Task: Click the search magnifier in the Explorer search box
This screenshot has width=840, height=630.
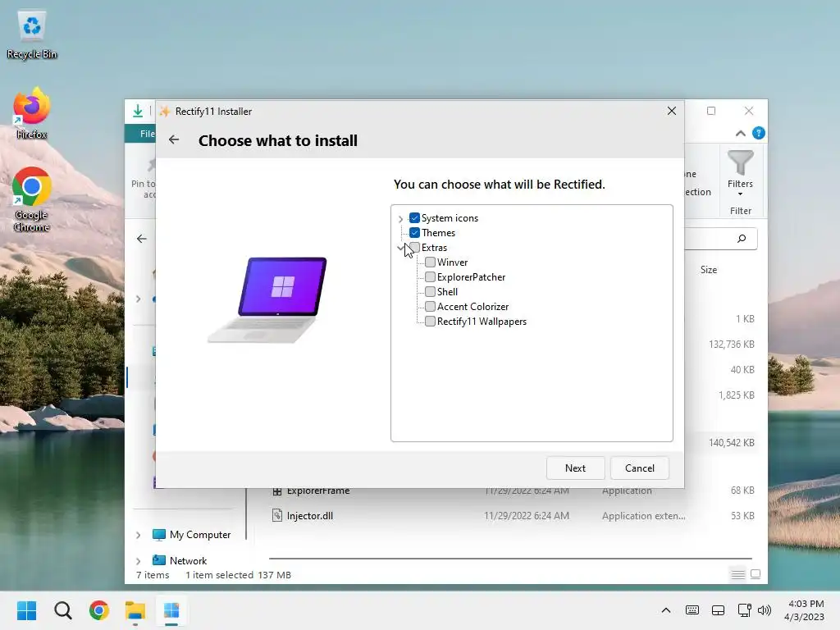Action: tap(742, 239)
